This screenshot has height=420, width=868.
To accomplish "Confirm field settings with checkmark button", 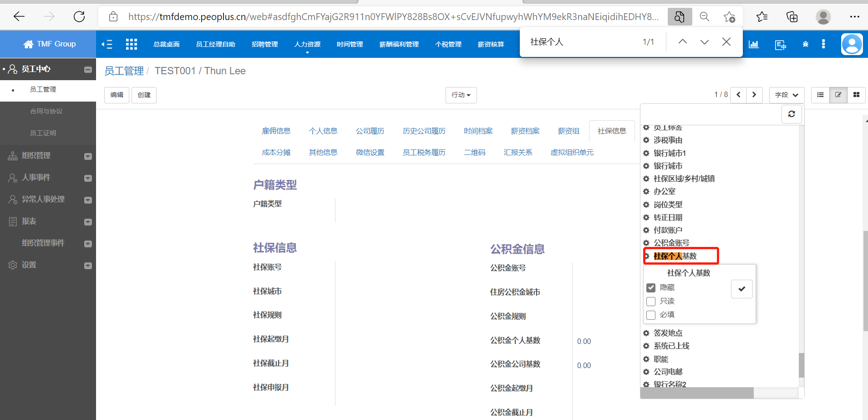I will pos(741,289).
